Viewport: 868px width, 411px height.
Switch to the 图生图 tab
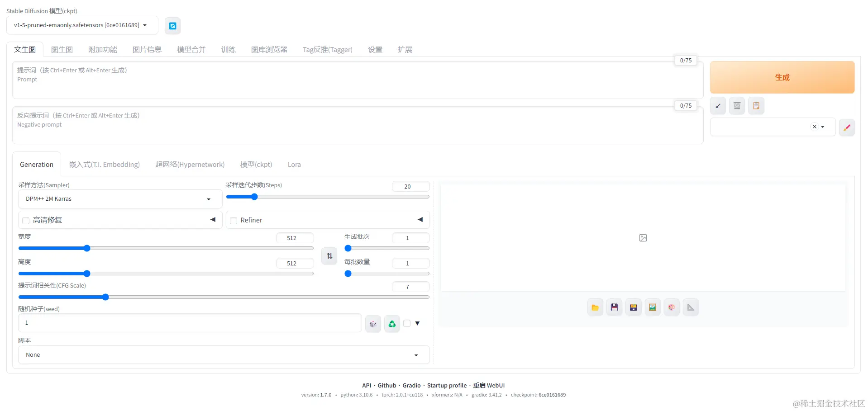click(x=62, y=49)
